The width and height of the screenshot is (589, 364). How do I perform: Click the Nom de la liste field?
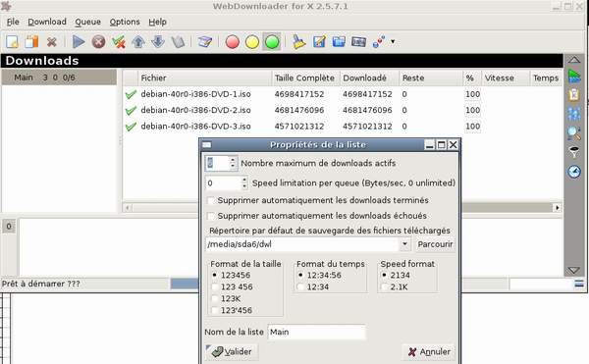(316, 332)
